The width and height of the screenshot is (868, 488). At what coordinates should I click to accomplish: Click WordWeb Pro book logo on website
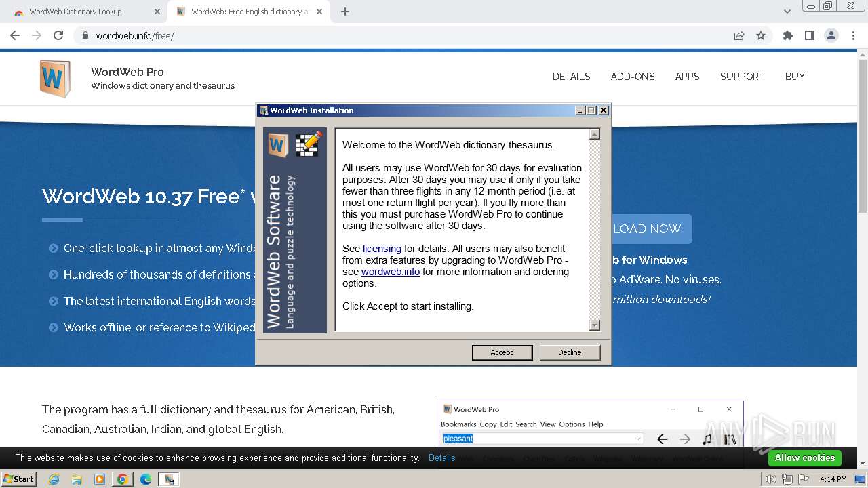pos(55,79)
